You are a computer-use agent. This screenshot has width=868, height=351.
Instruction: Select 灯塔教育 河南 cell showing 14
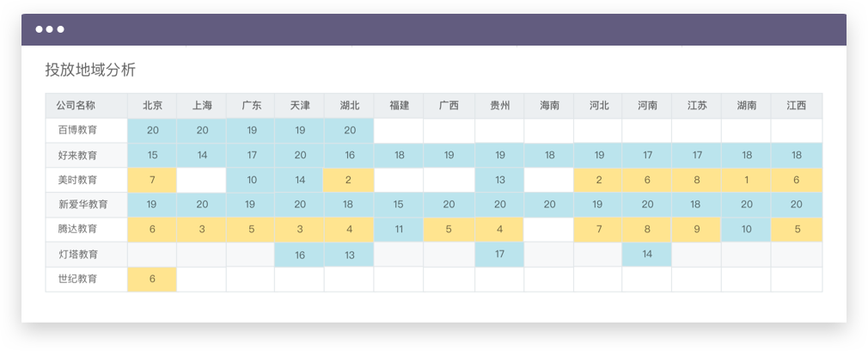647,255
